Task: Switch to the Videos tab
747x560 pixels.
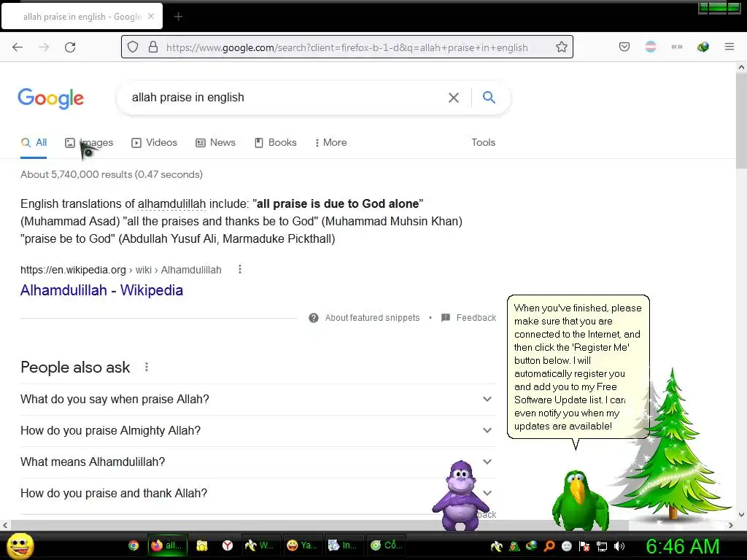Action: click(155, 142)
